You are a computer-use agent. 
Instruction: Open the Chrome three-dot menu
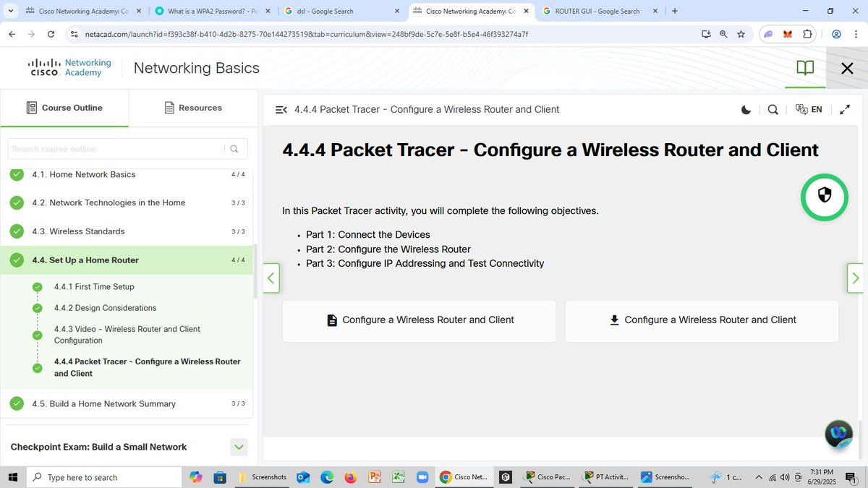pyautogui.click(x=856, y=34)
